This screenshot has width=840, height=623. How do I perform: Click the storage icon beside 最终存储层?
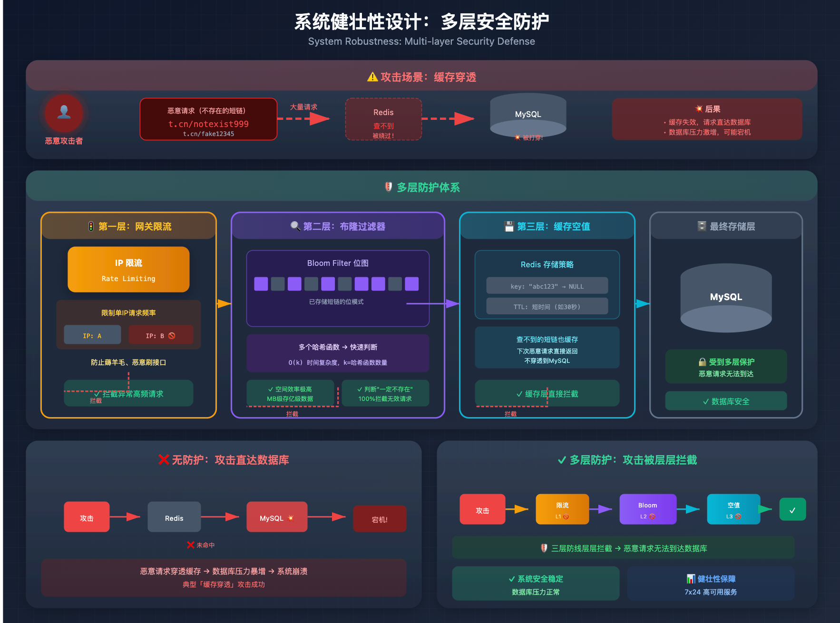(x=702, y=226)
